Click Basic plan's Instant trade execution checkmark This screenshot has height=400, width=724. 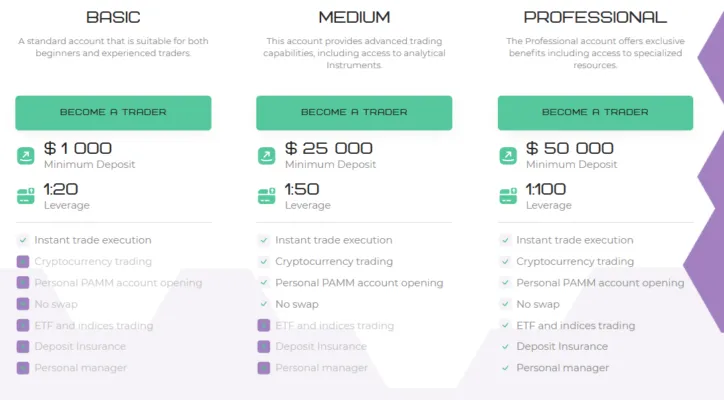[x=23, y=240]
